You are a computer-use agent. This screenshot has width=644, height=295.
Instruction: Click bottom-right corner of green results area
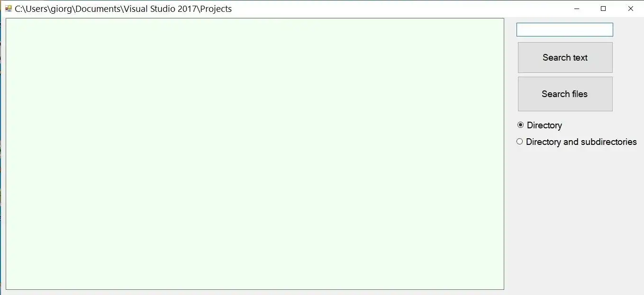pyautogui.click(x=502, y=288)
